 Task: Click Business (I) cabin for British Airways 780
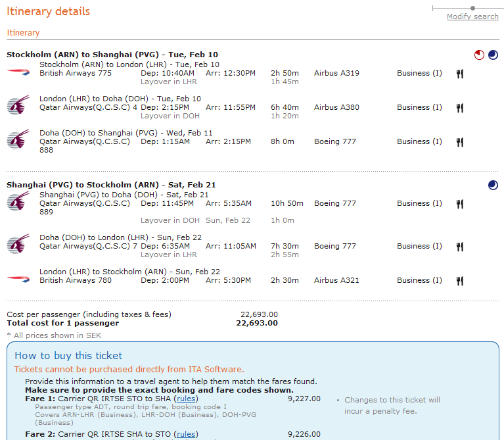click(419, 280)
